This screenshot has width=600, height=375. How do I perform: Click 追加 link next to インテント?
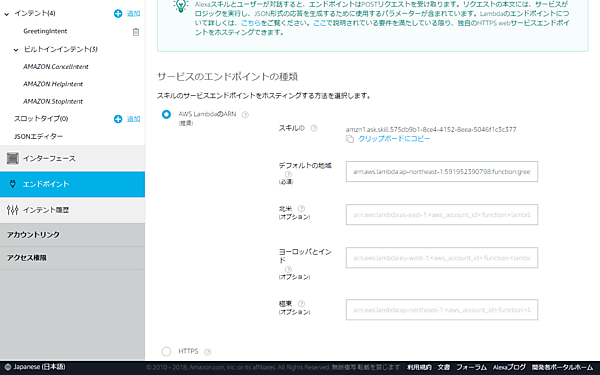(134, 14)
